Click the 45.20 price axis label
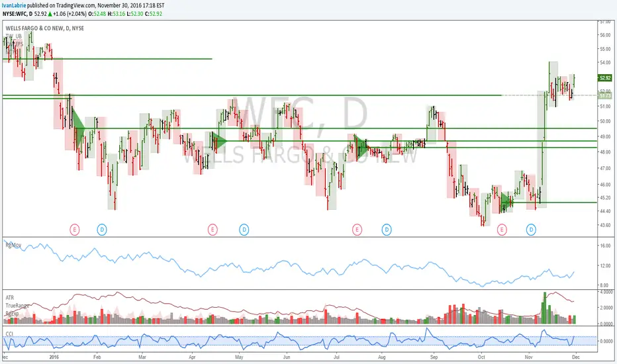This screenshot has height=364, width=617. pyautogui.click(x=605, y=197)
